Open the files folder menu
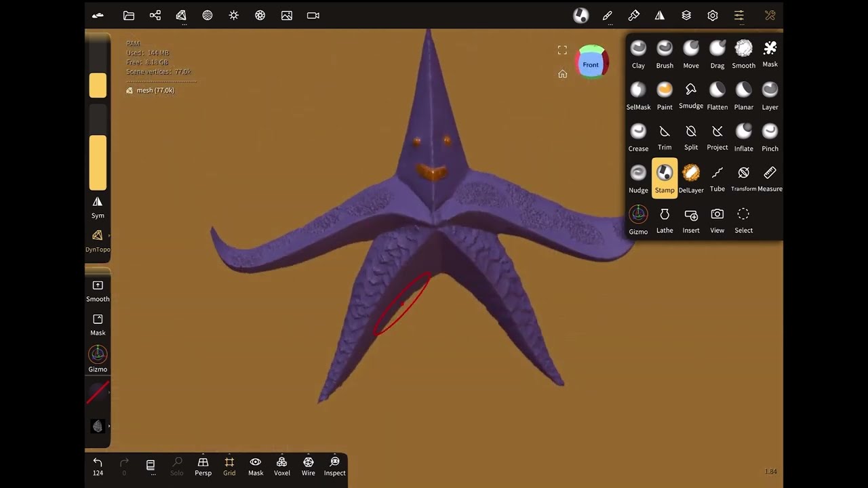The width and height of the screenshot is (868, 488). tap(129, 16)
